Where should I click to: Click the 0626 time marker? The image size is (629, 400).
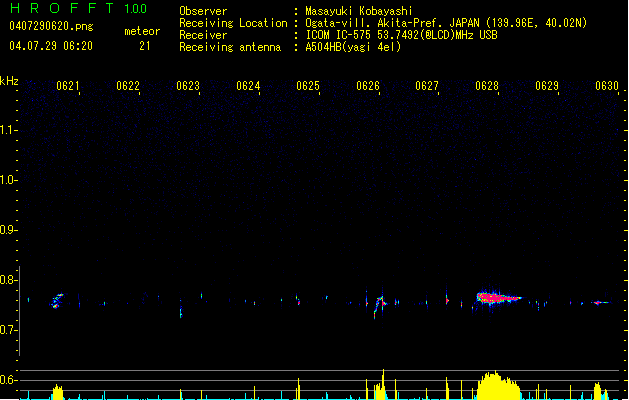coord(368,86)
